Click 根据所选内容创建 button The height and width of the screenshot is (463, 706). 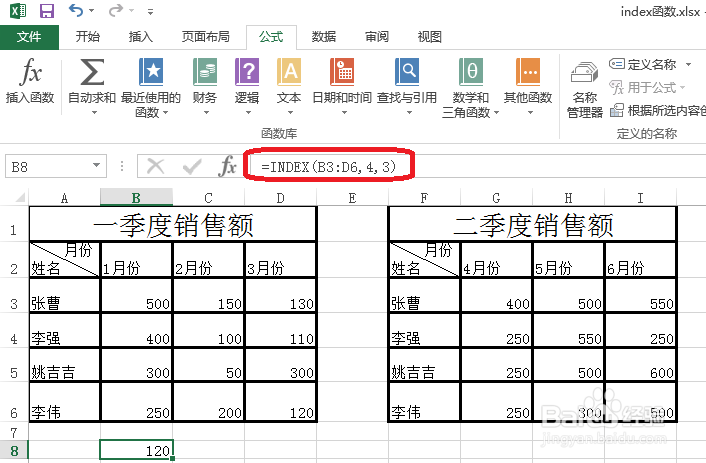(x=658, y=110)
